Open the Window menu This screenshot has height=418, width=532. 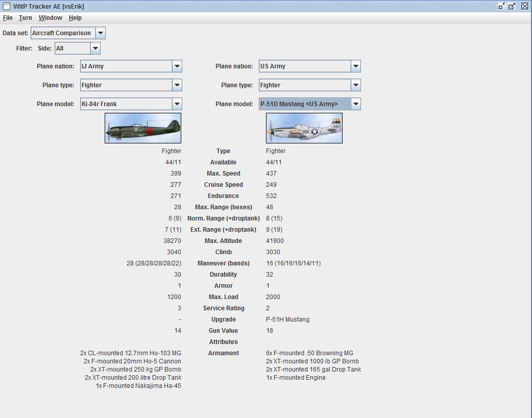pos(50,18)
